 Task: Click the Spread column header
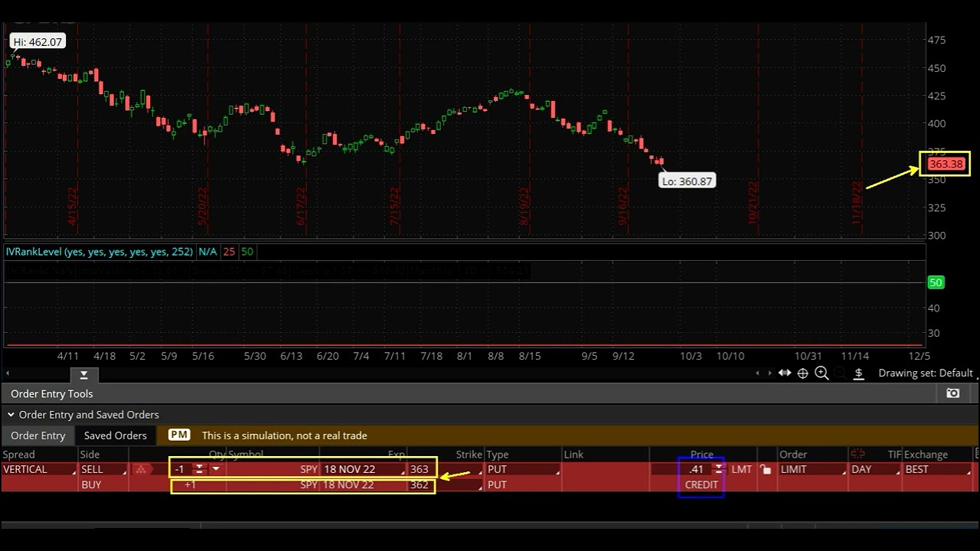pyautogui.click(x=19, y=454)
